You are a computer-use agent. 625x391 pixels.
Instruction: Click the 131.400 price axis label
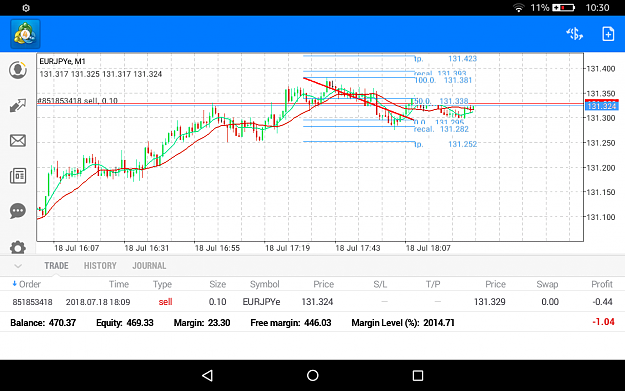600,69
